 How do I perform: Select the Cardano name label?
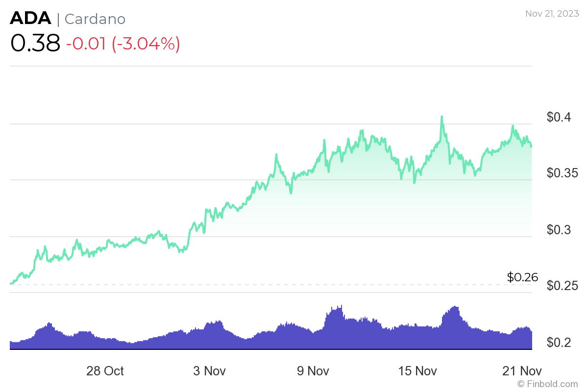click(x=95, y=19)
